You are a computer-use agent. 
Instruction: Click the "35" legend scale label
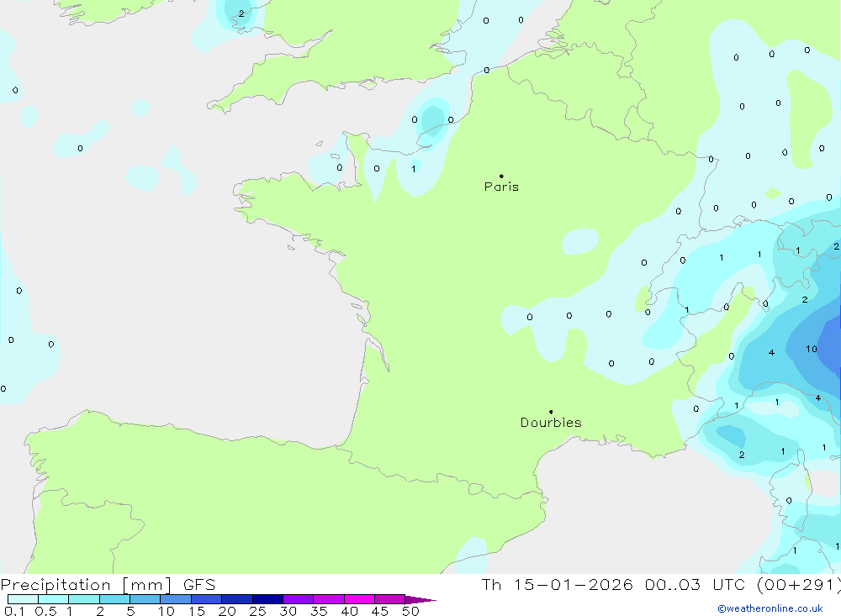coord(319,611)
